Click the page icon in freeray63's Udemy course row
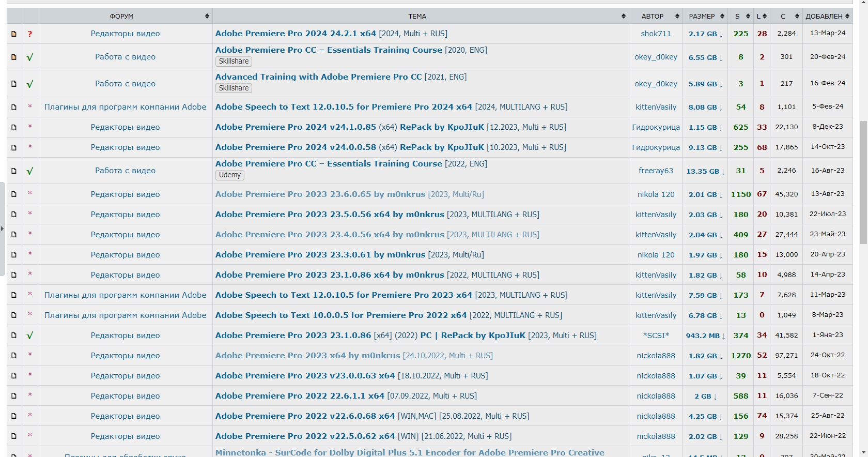This screenshot has width=868, height=457. pyautogui.click(x=14, y=171)
